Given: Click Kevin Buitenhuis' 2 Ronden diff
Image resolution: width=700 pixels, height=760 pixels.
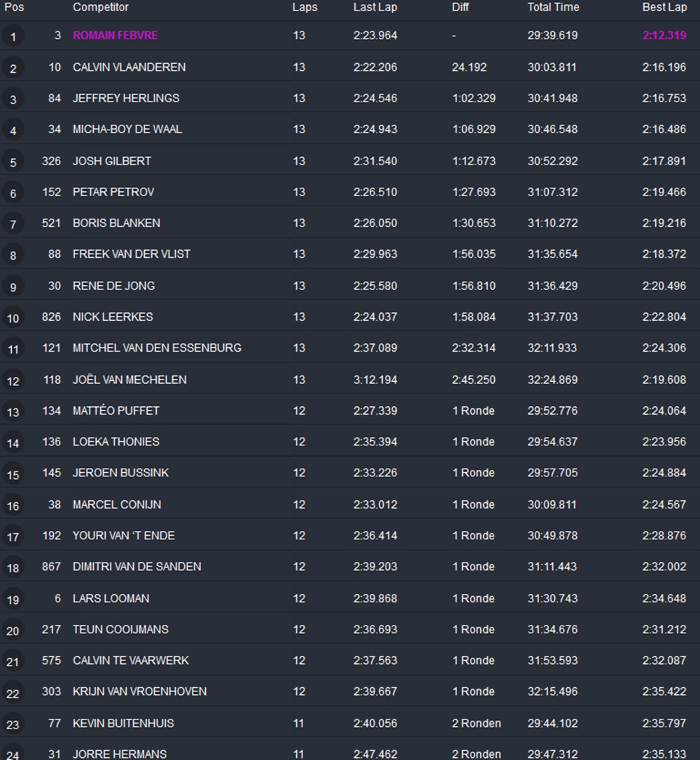Looking at the screenshot, I should point(476,723).
